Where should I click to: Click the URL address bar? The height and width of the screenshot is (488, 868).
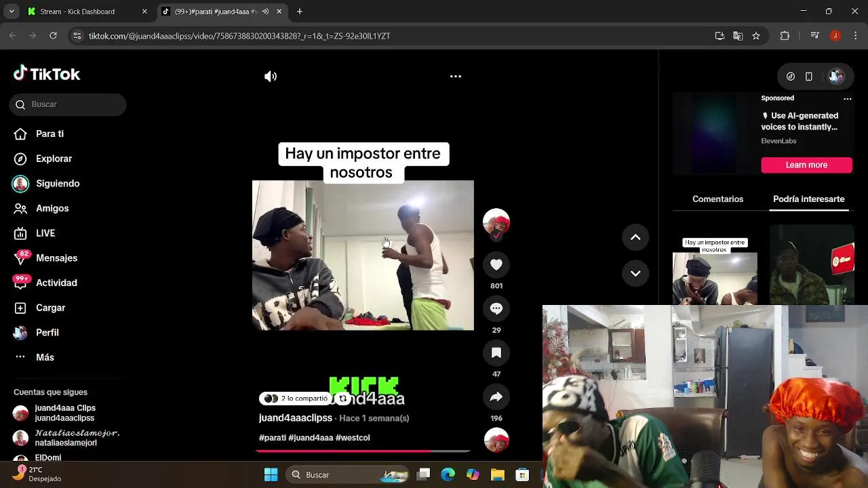393,36
